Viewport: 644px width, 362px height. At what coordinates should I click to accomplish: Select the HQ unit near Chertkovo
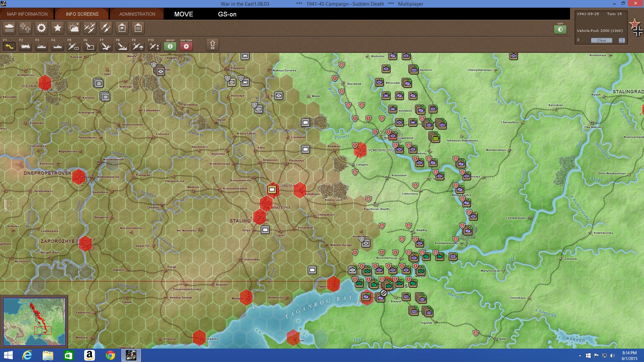click(414, 70)
